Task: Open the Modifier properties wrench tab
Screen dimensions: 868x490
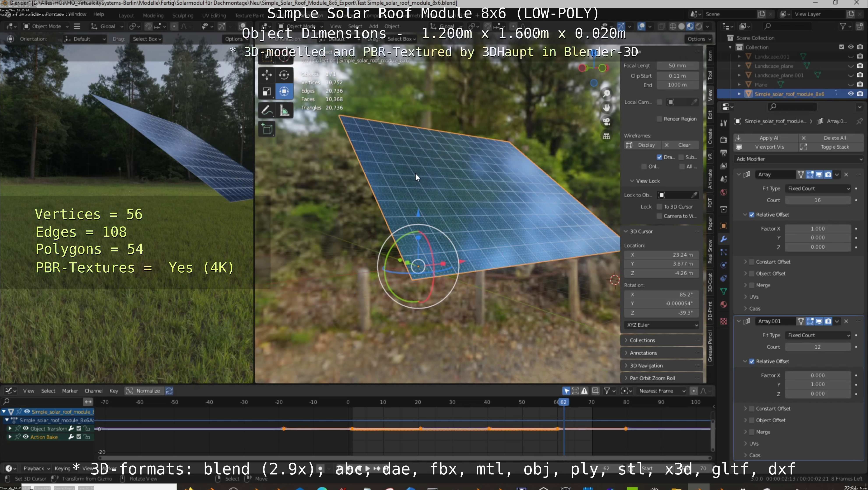Action: 724,239
